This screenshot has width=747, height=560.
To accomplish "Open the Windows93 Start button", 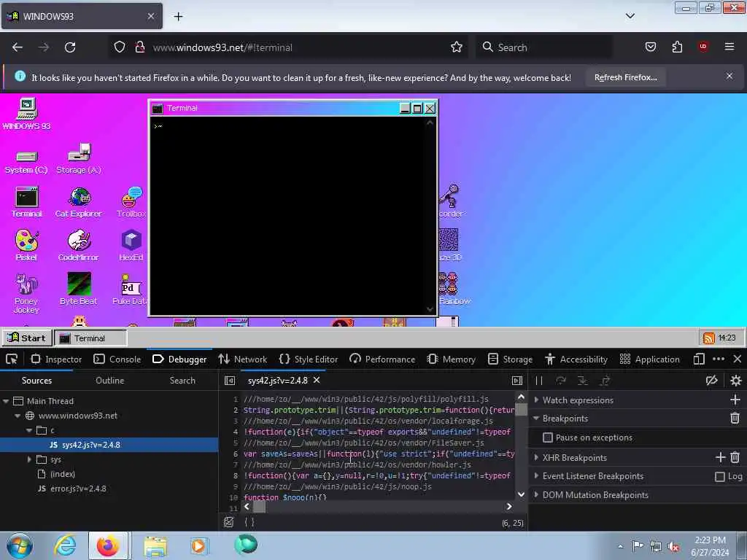I will (27, 338).
